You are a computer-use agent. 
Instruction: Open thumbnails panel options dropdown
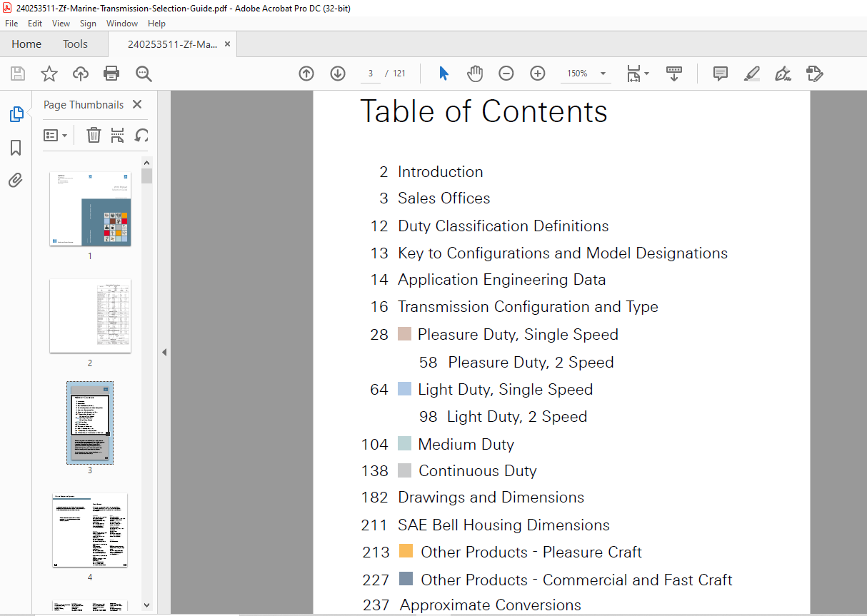click(56, 135)
